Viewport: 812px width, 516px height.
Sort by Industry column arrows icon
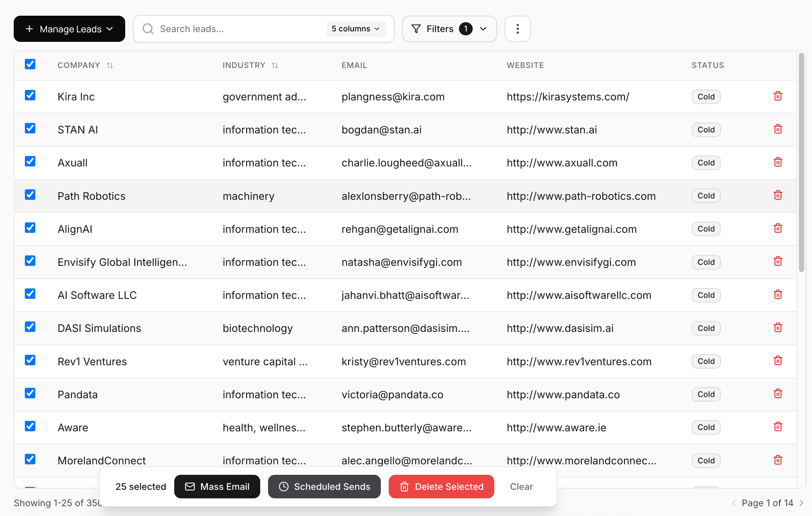point(275,65)
